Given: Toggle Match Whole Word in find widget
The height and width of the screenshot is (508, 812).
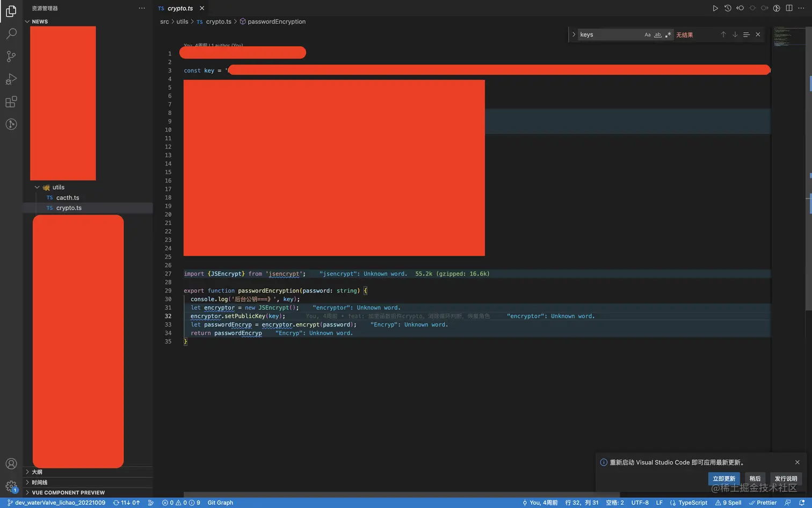Looking at the screenshot, I should pos(658,34).
